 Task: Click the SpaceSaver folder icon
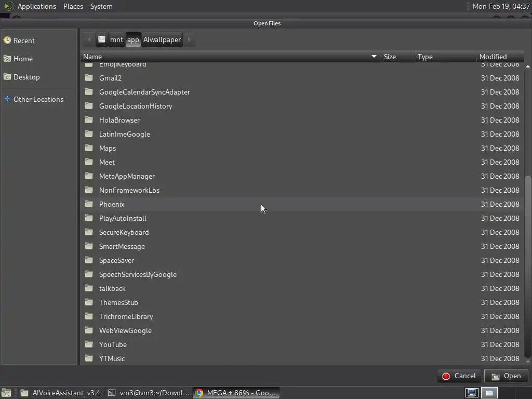[89, 260]
